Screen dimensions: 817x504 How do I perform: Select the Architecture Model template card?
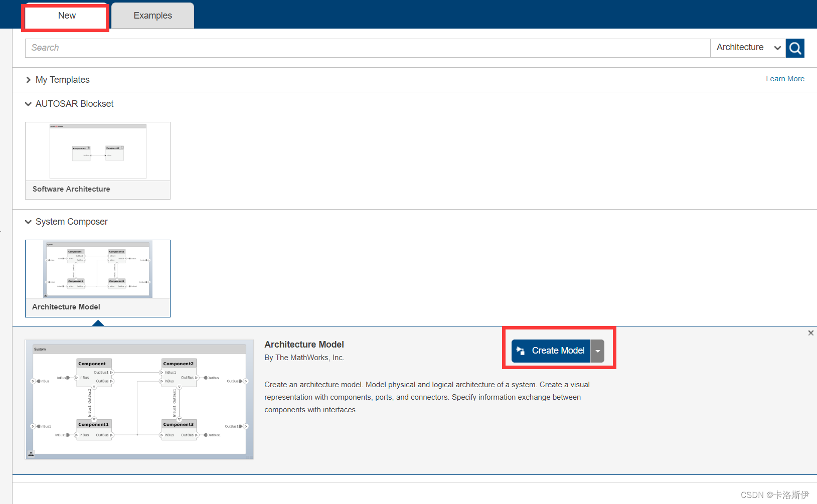pyautogui.click(x=98, y=278)
